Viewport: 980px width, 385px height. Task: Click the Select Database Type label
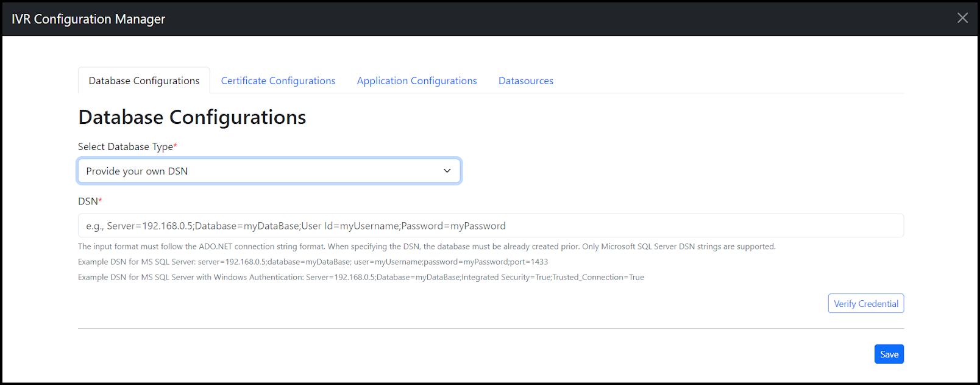point(125,146)
